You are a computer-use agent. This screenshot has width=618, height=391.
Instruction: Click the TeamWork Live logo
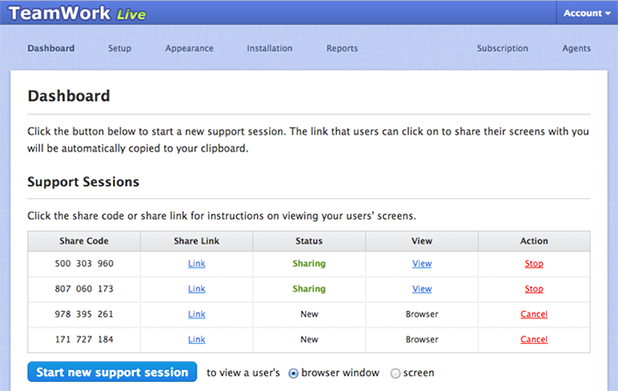click(x=77, y=13)
